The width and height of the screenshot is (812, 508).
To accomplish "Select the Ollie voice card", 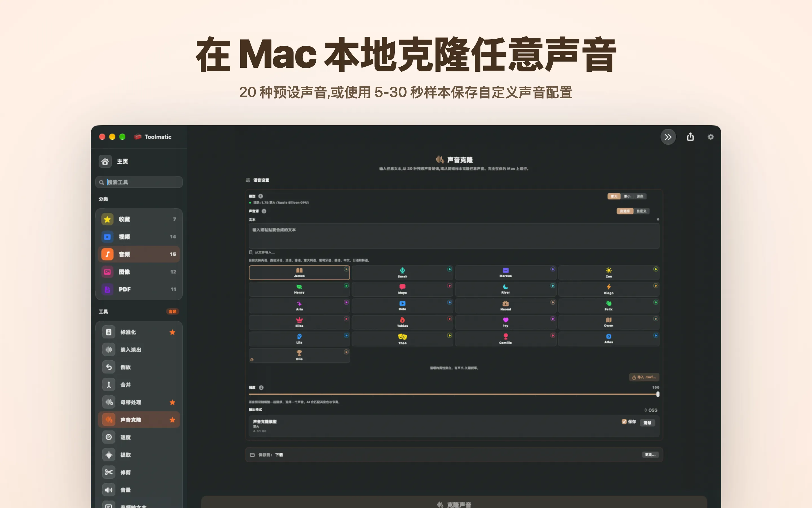I will (299, 355).
